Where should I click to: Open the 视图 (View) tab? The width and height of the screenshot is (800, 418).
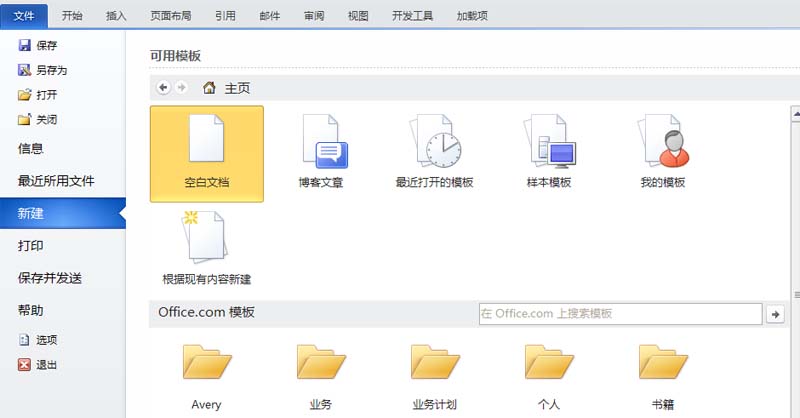click(x=358, y=16)
